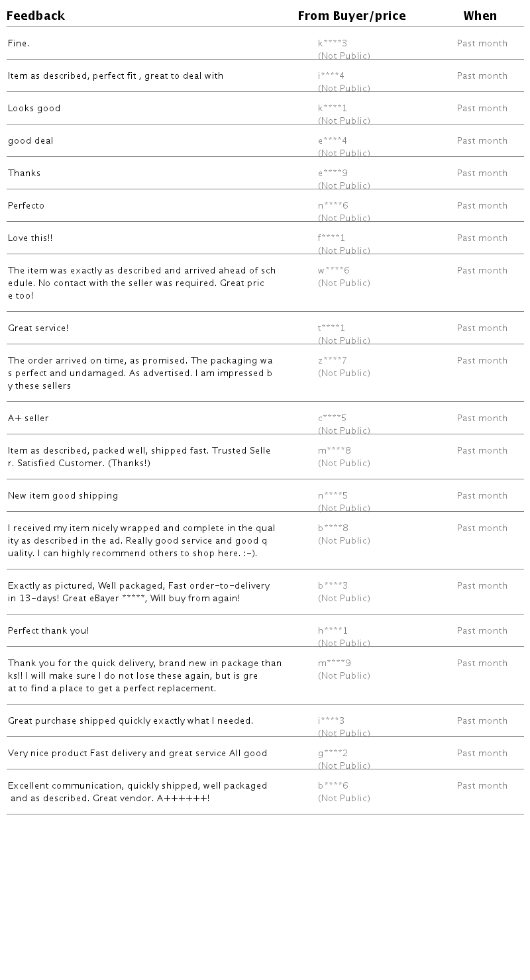The width and height of the screenshot is (530, 980).
Task: Click the 'Perfecto' feedback text
Action: (26, 206)
